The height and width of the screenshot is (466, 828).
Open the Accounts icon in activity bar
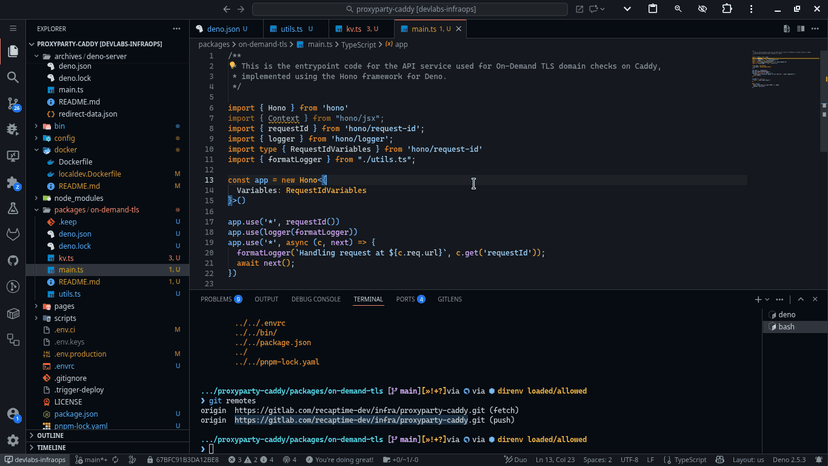(x=13, y=414)
